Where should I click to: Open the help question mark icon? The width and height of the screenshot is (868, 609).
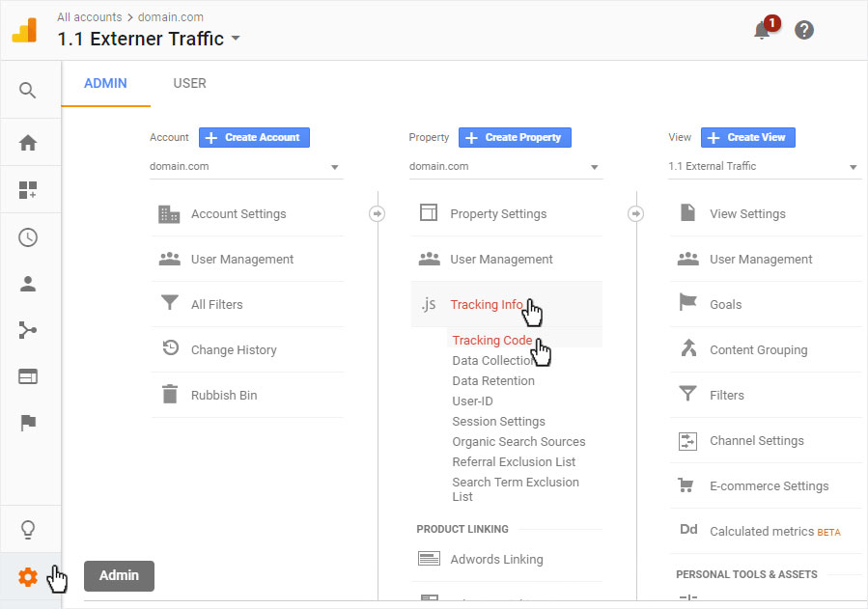pos(803,30)
